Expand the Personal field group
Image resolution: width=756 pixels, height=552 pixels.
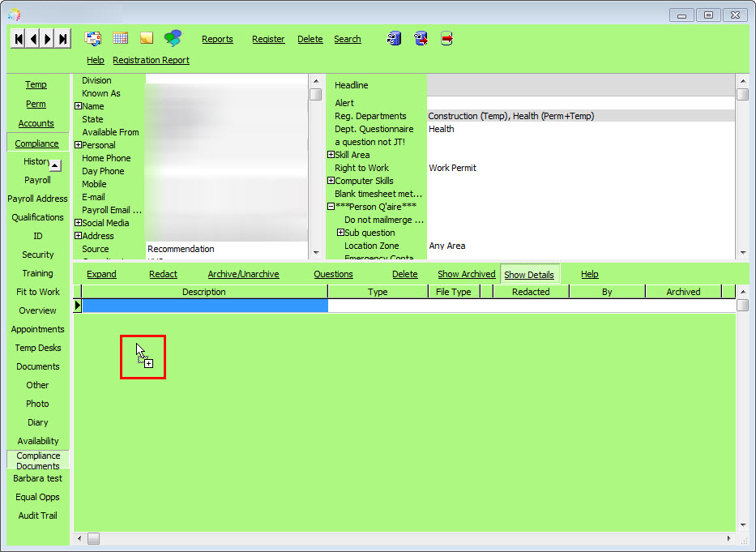78,145
